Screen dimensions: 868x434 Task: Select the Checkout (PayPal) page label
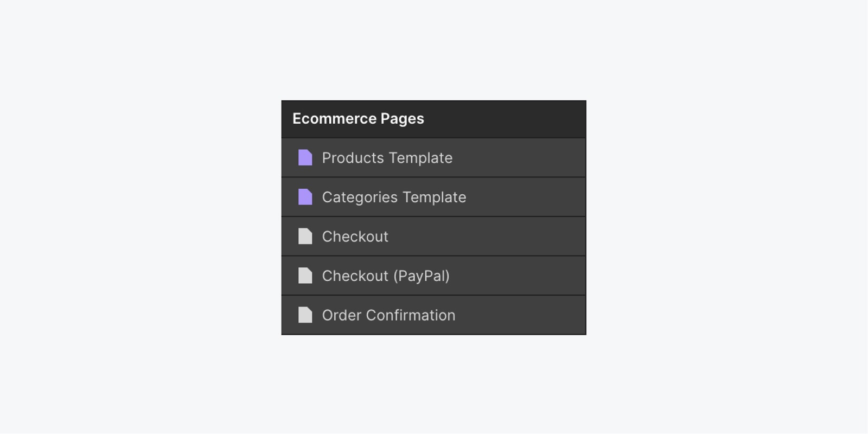(x=386, y=276)
